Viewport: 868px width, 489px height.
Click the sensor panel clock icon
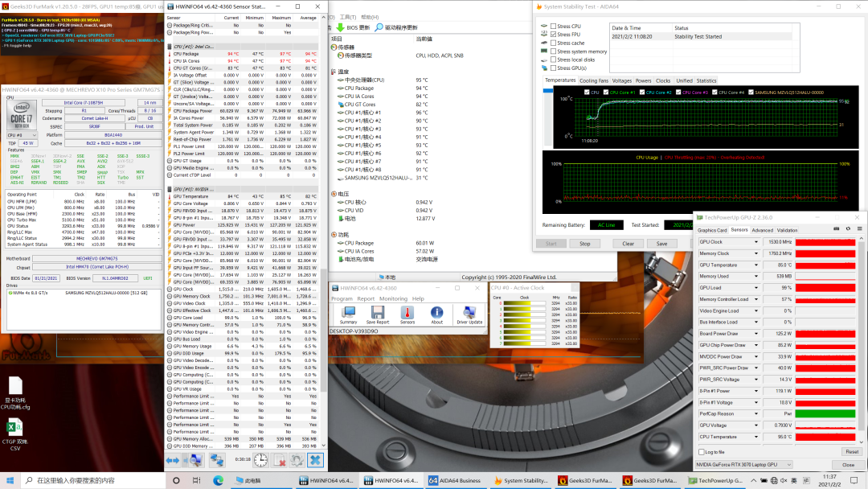click(260, 459)
